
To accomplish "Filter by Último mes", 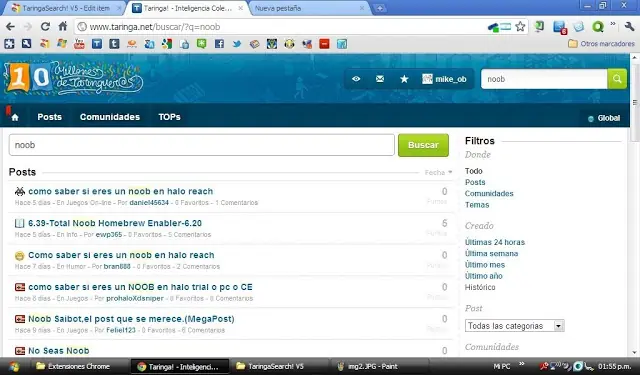I will coord(485,265).
